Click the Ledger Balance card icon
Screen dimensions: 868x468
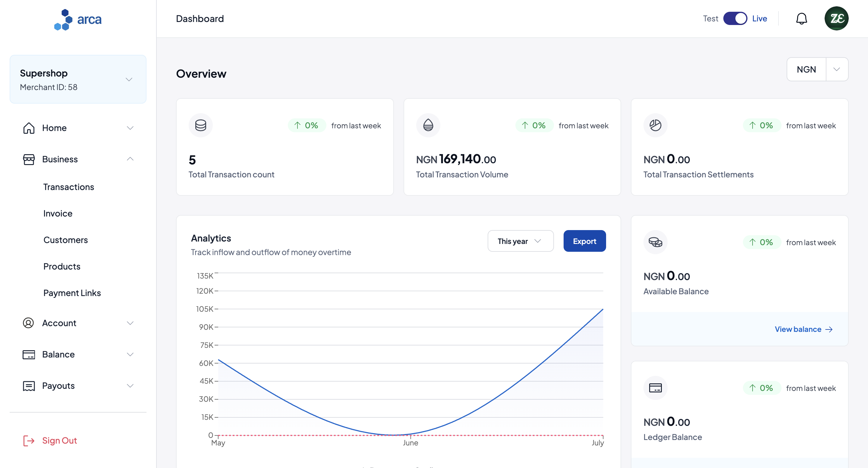pos(655,388)
